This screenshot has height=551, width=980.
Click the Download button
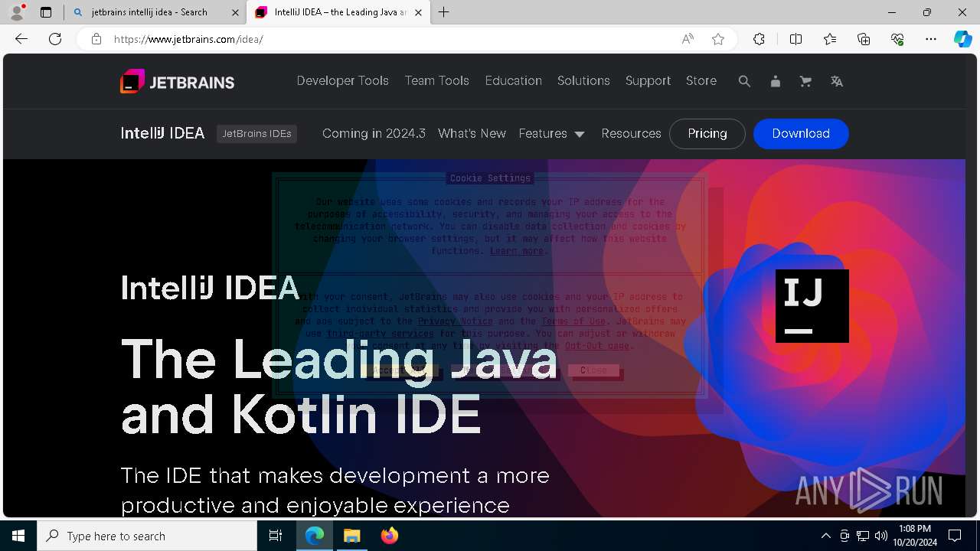coord(801,134)
